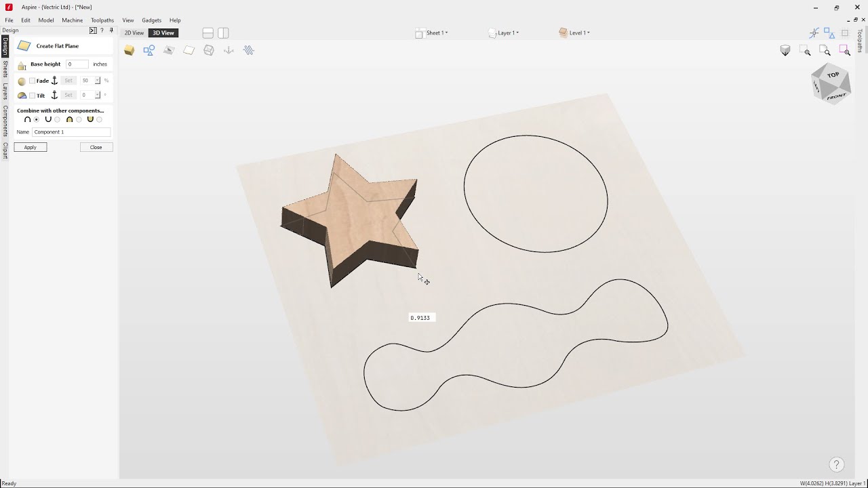Switch to the 2D View tab
The image size is (868, 488).
click(x=134, y=33)
